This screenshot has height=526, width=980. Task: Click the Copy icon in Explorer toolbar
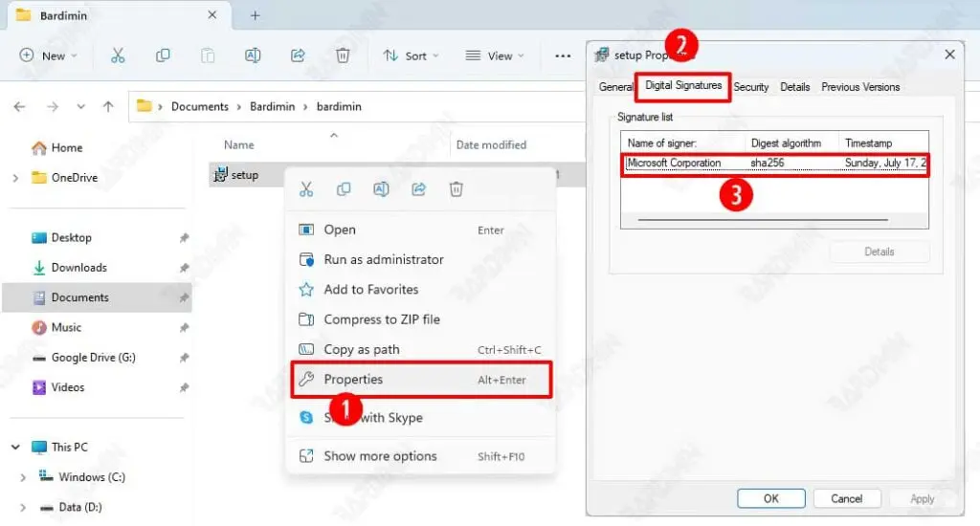pos(163,55)
